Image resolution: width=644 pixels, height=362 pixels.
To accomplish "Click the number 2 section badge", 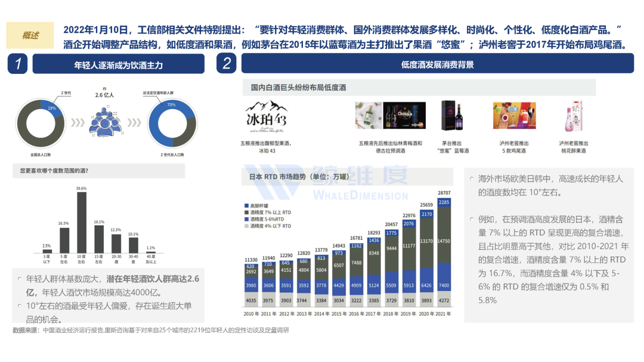I will (x=227, y=63).
